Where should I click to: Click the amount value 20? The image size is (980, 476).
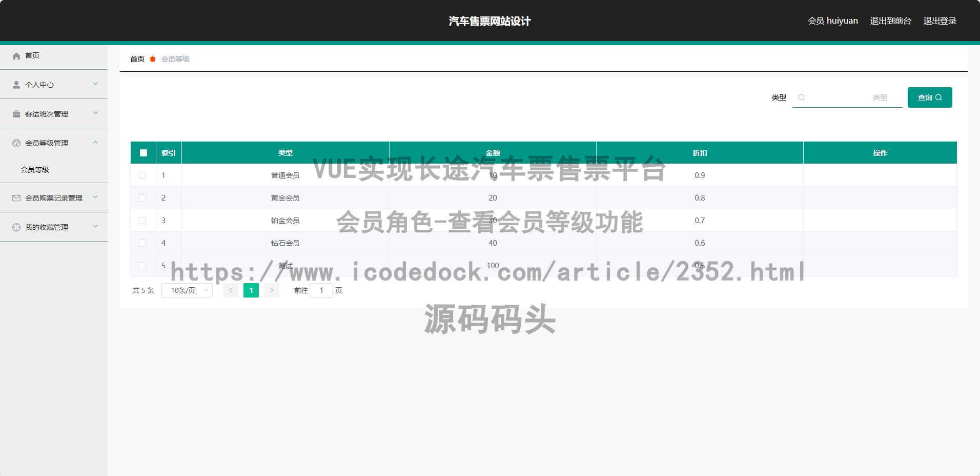tap(493, 198)
